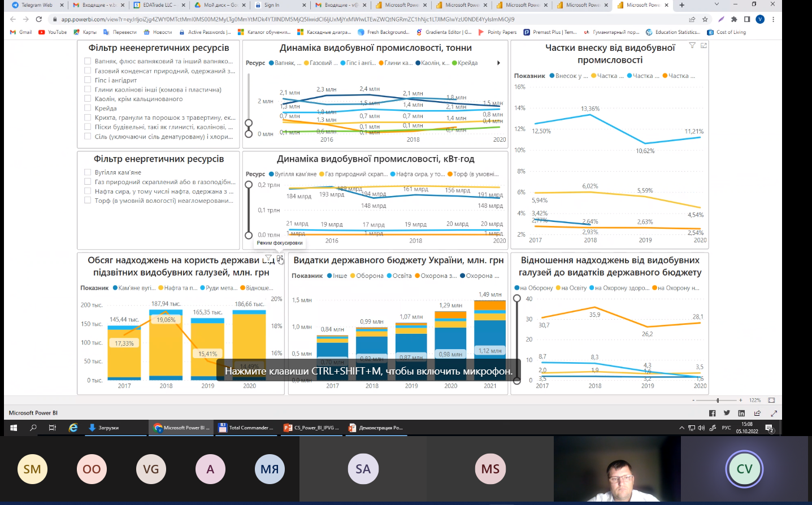Enter full screen mode with diagonal arrows icon
Screen dimensions: 812x505
click(x=774, y=413)
